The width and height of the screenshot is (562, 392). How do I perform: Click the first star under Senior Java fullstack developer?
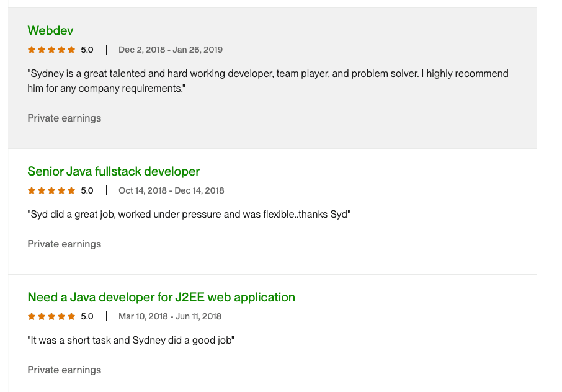[30, 190]
